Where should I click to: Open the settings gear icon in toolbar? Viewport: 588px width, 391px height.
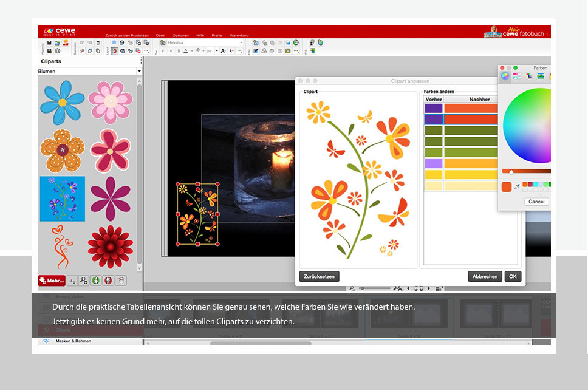pyautogui.click(x=57, y=51)
